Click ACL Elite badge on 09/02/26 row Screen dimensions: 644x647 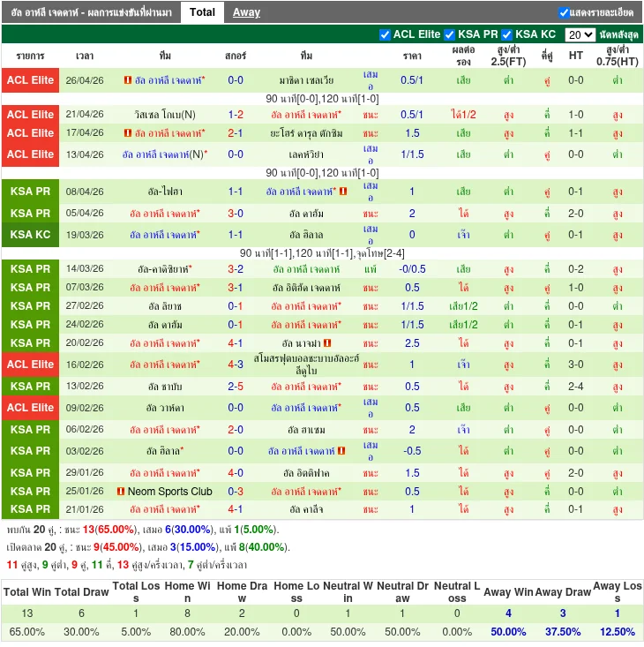pyautogui.click(x=31, y=408)
